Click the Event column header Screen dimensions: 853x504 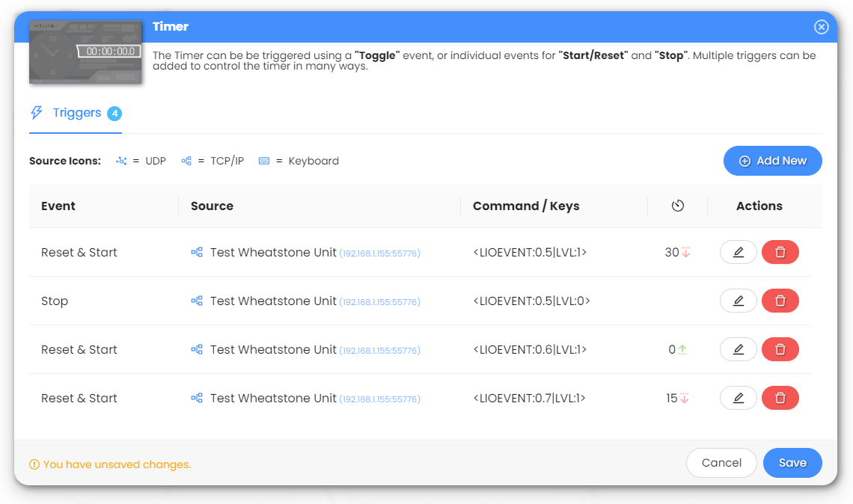58,206
